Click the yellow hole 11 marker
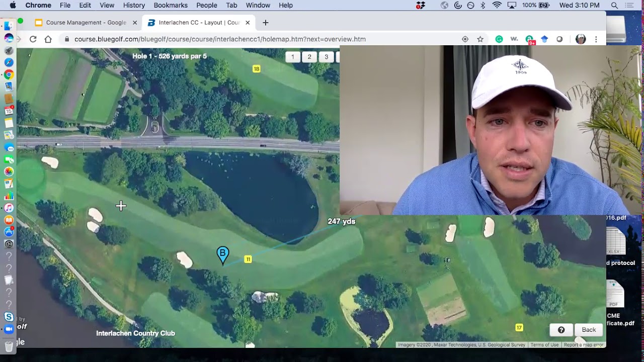The image size is (644, 362). [x=248, y=259]
